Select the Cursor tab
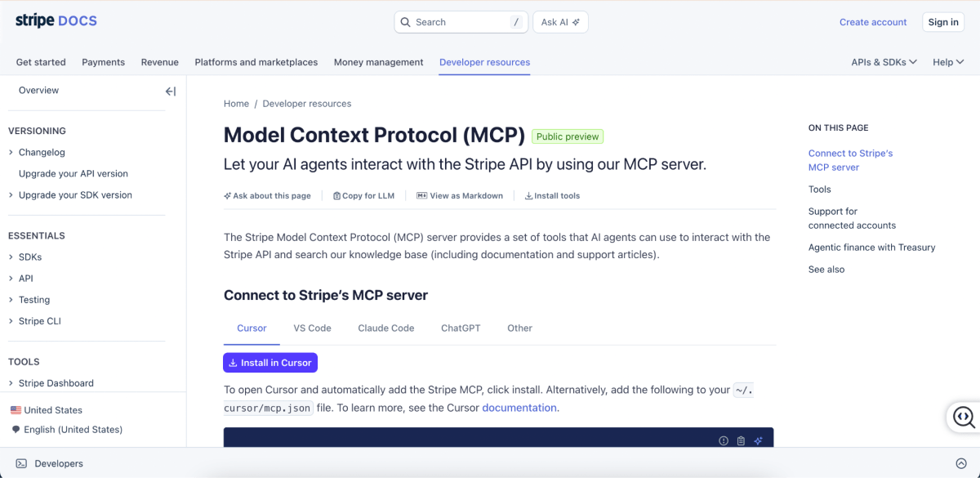 [x=252, y=328]
